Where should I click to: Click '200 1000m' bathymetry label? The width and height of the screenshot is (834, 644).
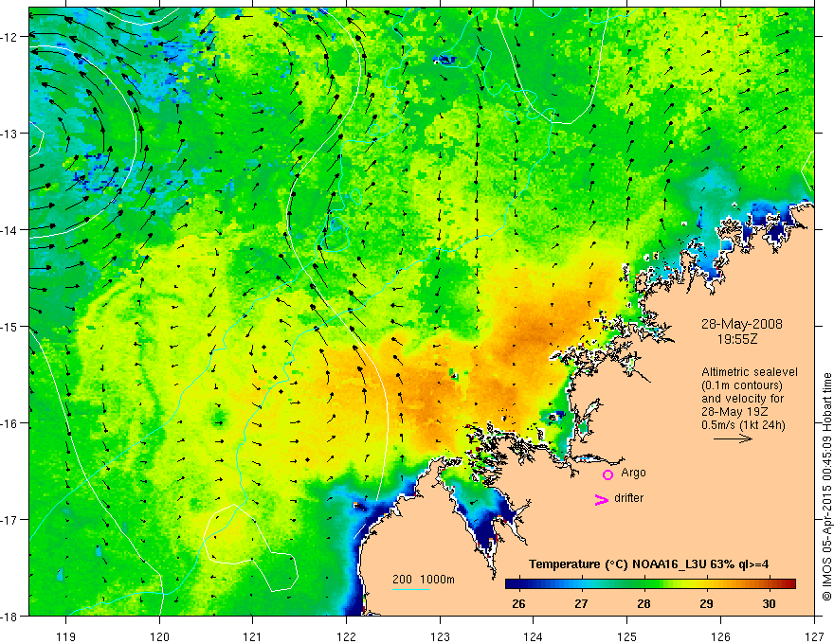(424, 580)
